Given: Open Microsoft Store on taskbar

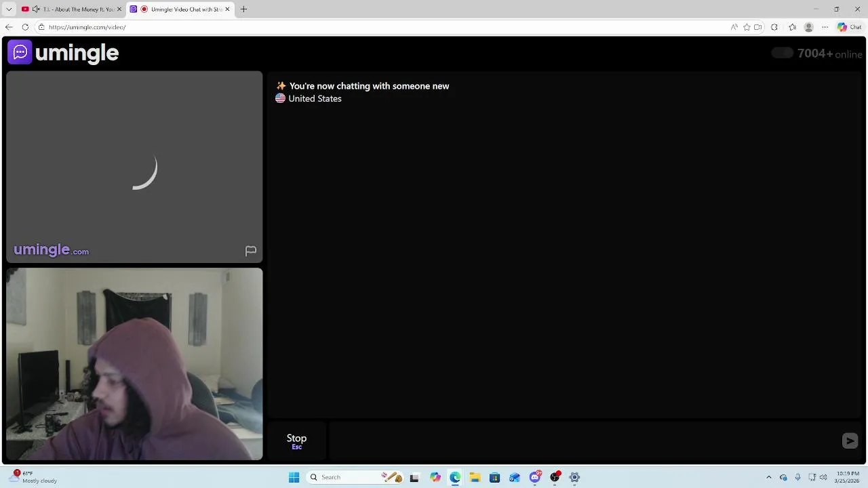Looking at the screenshot, I should pyautogui.click(x=494, y=477).
